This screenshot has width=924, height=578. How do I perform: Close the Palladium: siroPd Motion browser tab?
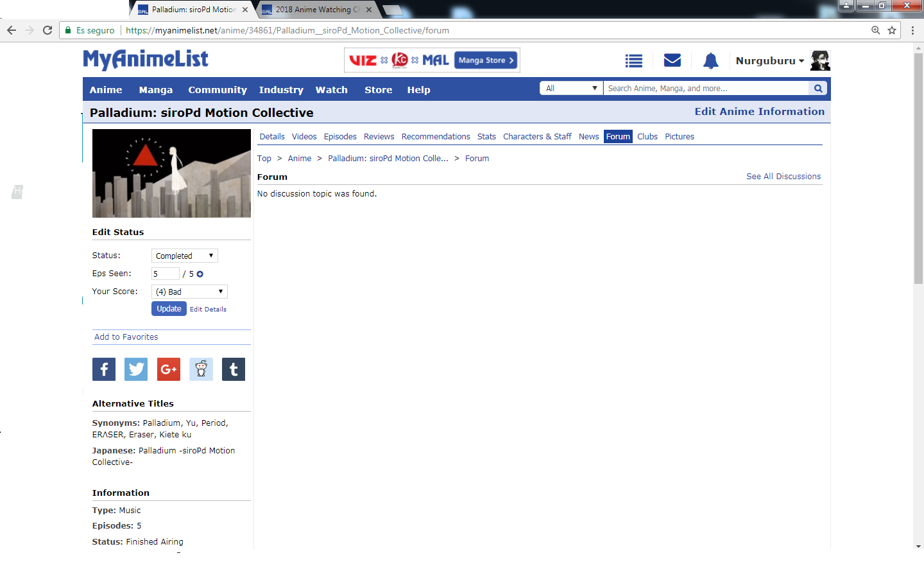pos(245,10)
